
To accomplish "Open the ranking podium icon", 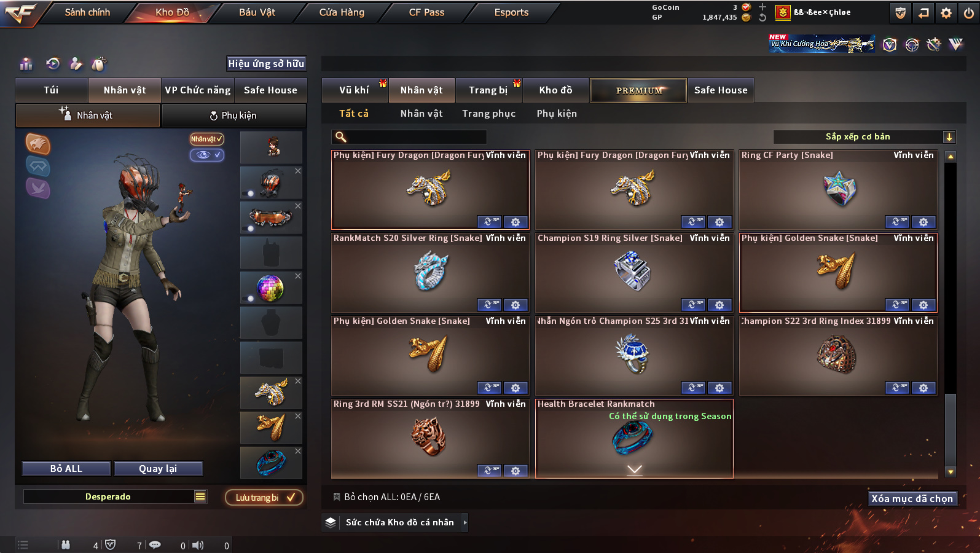I will 26,63.
